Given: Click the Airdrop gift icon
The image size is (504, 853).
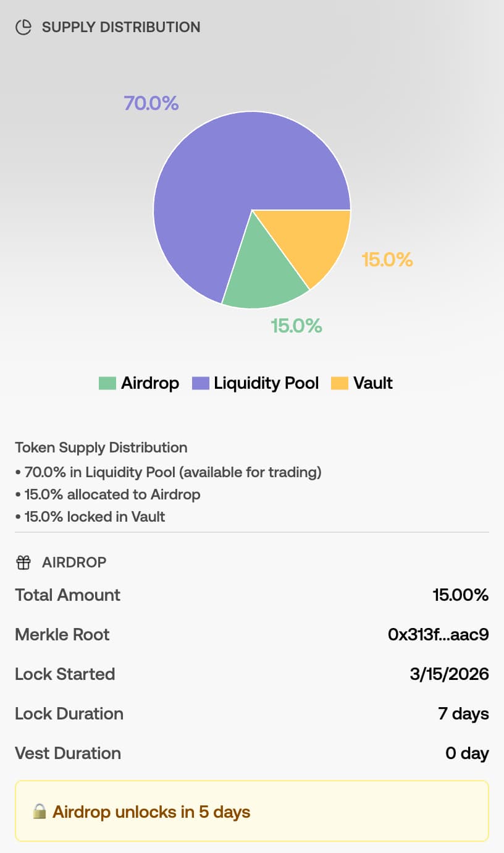Looking at the screenshot, I should pyautogui.click(x=23, y=562).
